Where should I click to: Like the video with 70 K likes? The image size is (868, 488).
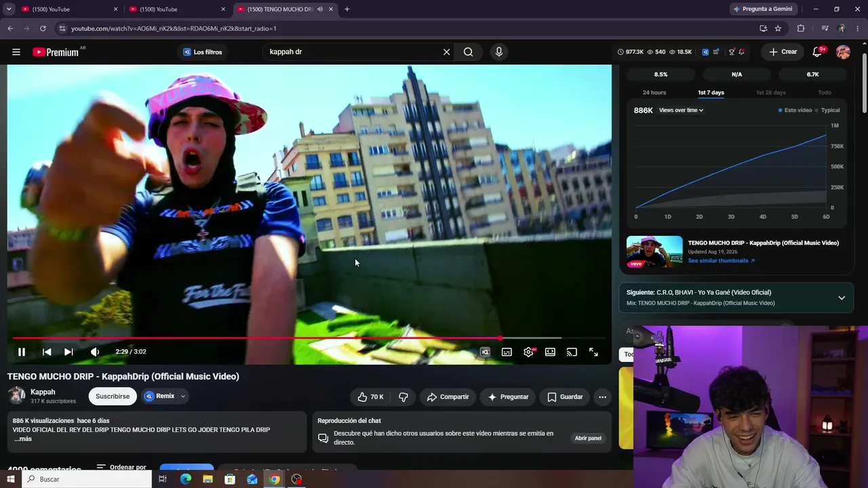(370, 397)
